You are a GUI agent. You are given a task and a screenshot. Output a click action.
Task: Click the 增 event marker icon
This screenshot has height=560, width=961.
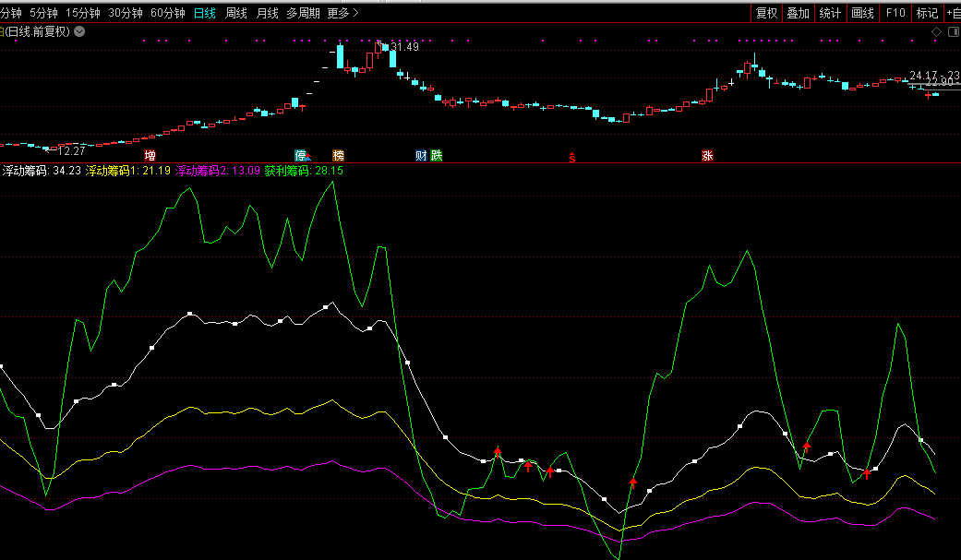150,155
